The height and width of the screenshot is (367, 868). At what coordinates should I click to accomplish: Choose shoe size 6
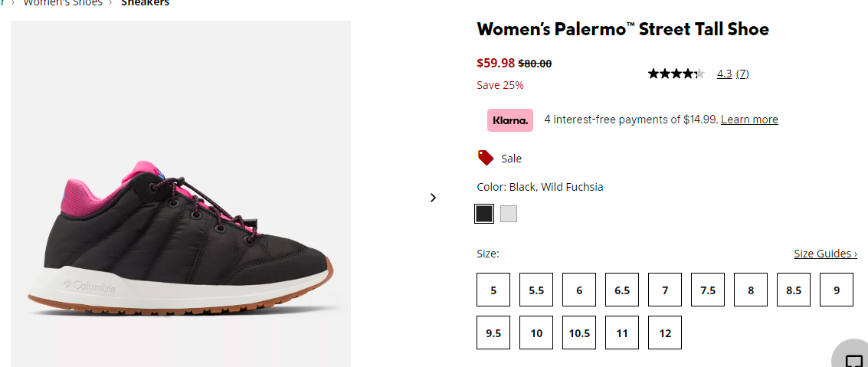click(579, 290)
